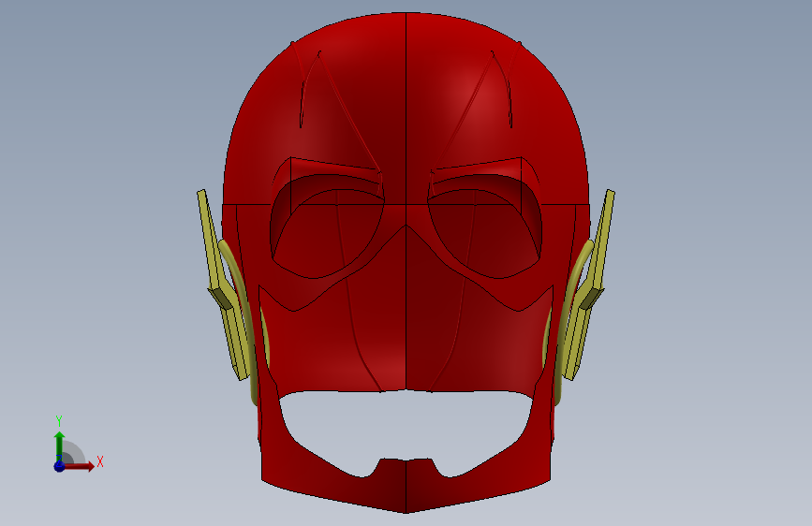Select the recessed right eye socket face

click(x=485, y=227)
